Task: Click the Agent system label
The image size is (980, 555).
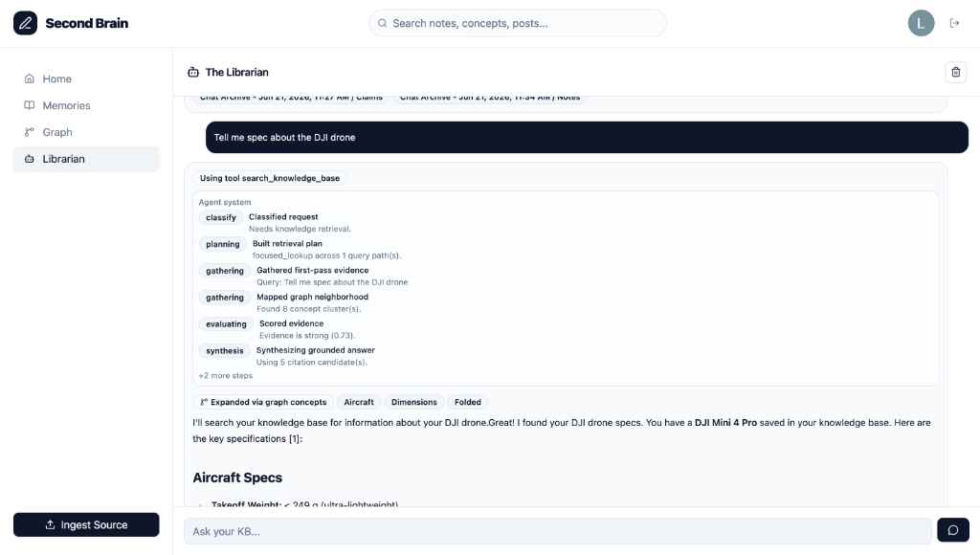Action: [225, 202]
